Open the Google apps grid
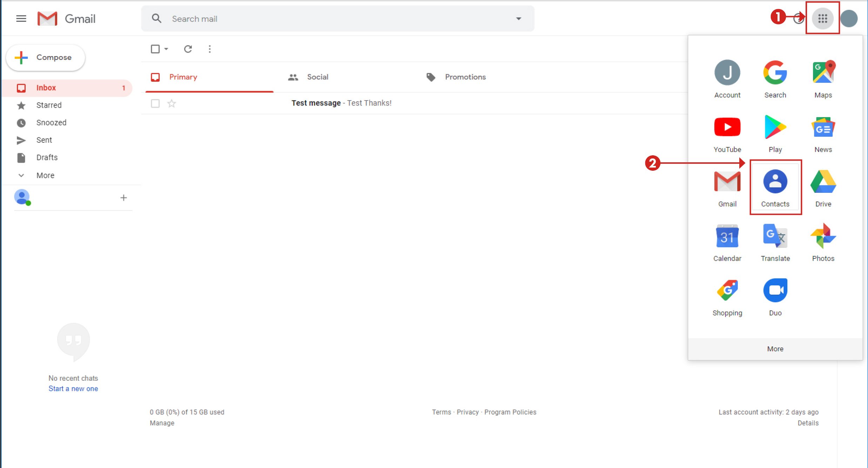Viewport: 868px width, 468px height. (822, 18)
